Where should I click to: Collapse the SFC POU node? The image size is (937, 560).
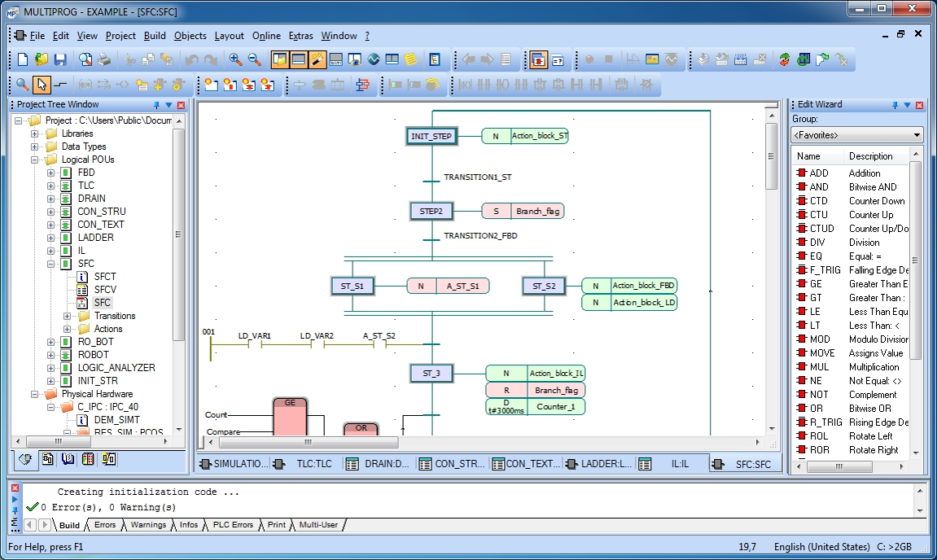point(50,264)
